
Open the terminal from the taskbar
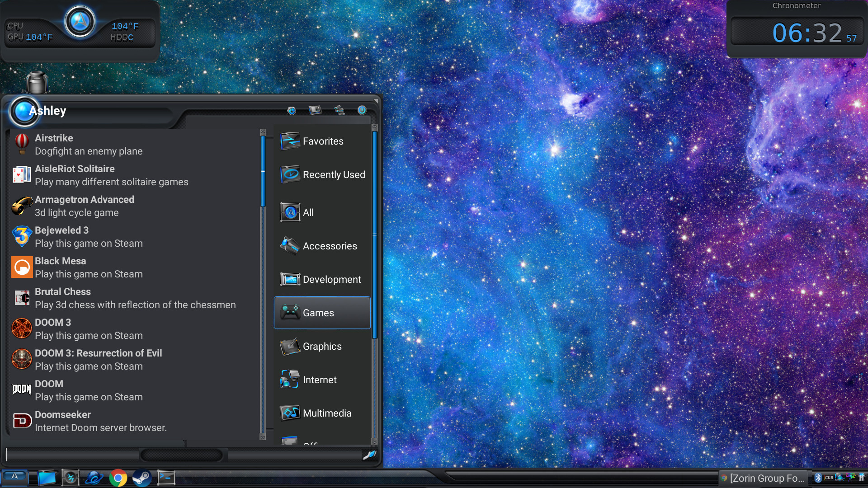click(166, 478)
